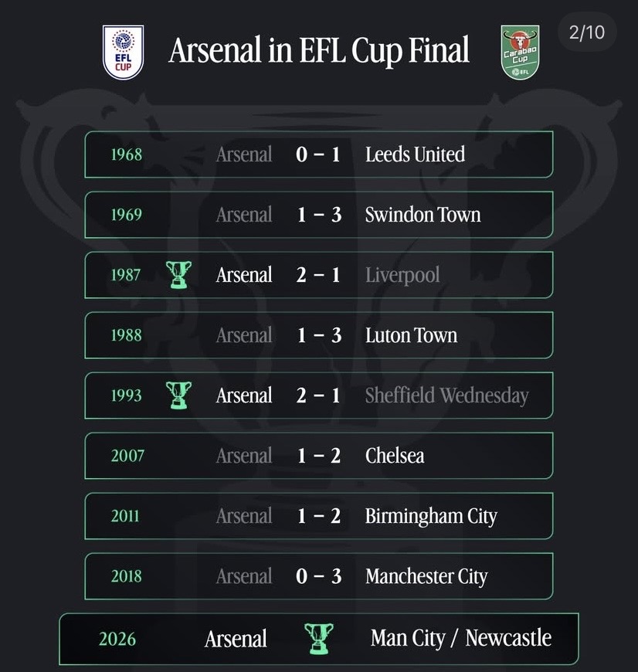
Task: Select the 1968 Leeds United final row
Action: click(318, 154)
